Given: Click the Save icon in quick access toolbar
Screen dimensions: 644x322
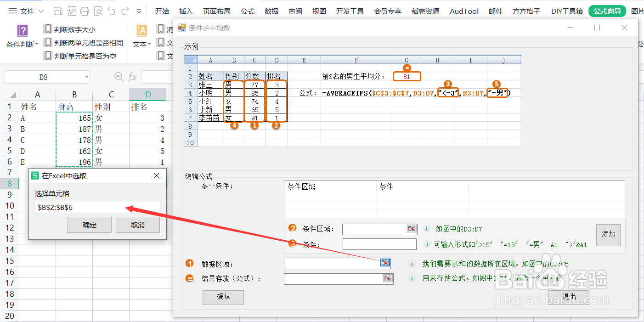Looking at the screenshot, I should [x=58, y=11].
